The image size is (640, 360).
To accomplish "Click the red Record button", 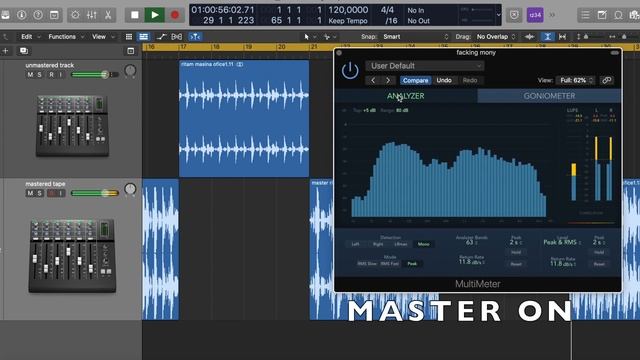I will coord(175,15).
